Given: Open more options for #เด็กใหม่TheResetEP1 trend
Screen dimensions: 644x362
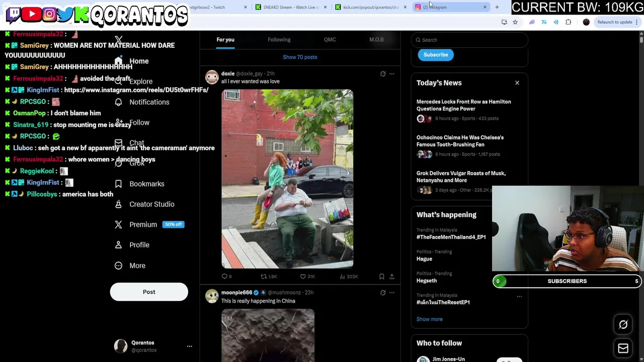Looking at the screenshot, I should [x=519, y=297].
